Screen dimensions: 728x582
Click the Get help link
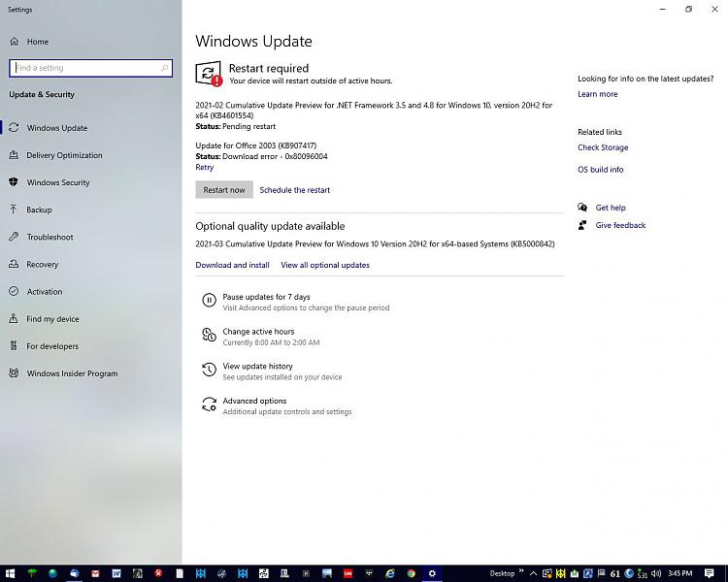pos(611,208)
